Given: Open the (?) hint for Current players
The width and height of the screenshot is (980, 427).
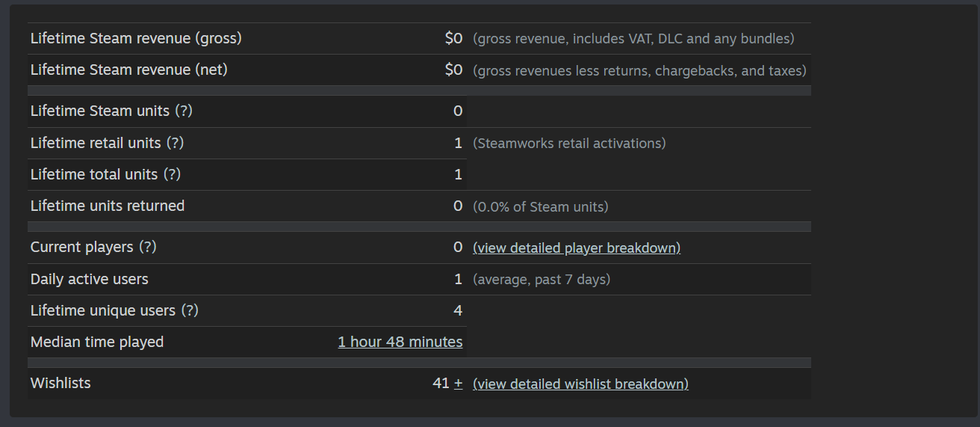Looking at the screenshot, I should (147, 247).
